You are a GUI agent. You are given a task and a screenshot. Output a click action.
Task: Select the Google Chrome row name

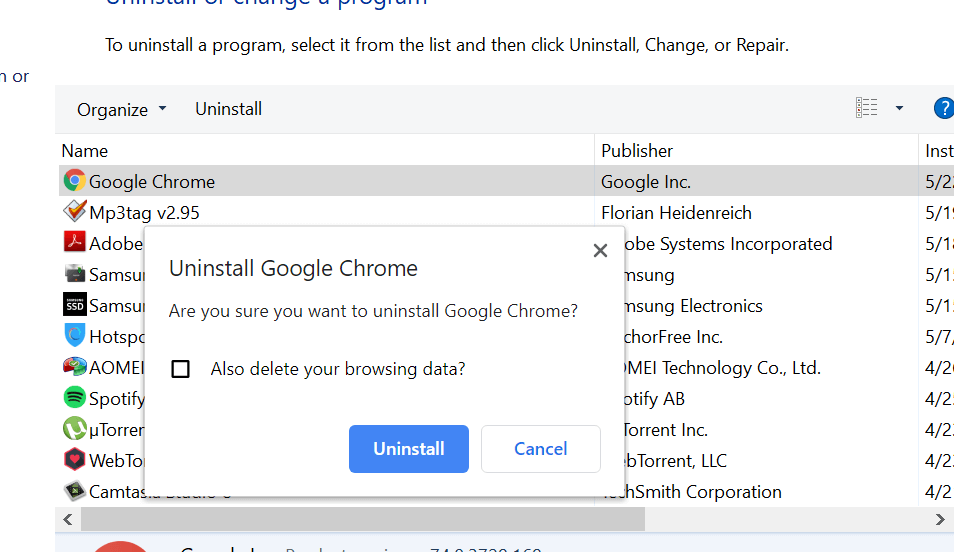(151, 182)
